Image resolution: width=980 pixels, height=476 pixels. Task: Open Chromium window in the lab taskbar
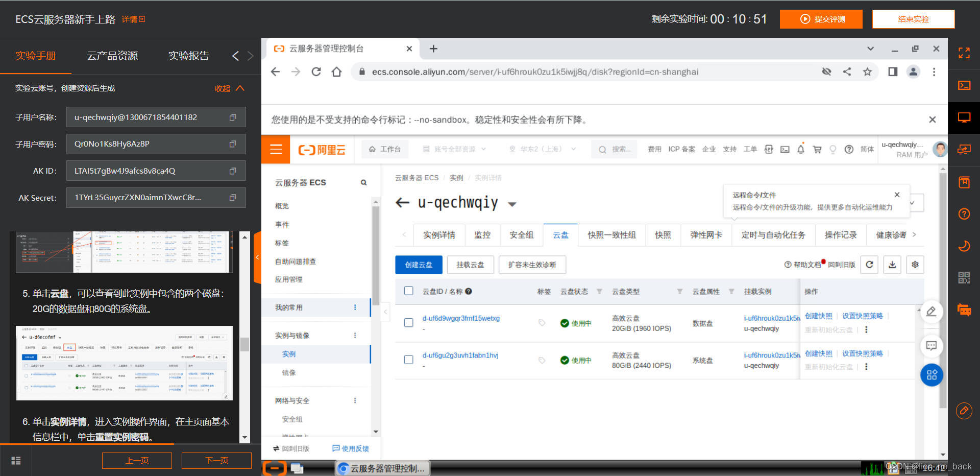(x=383, y=468)
